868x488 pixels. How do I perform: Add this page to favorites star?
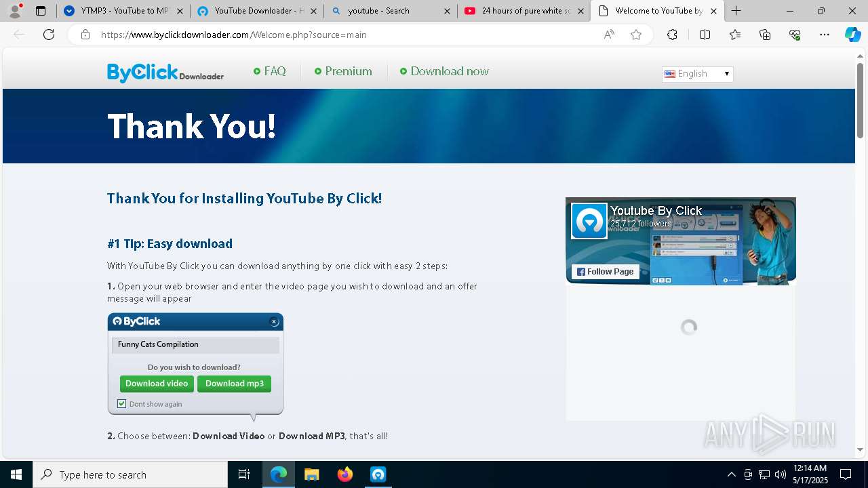pyautogui.click(x=636, y=35)
